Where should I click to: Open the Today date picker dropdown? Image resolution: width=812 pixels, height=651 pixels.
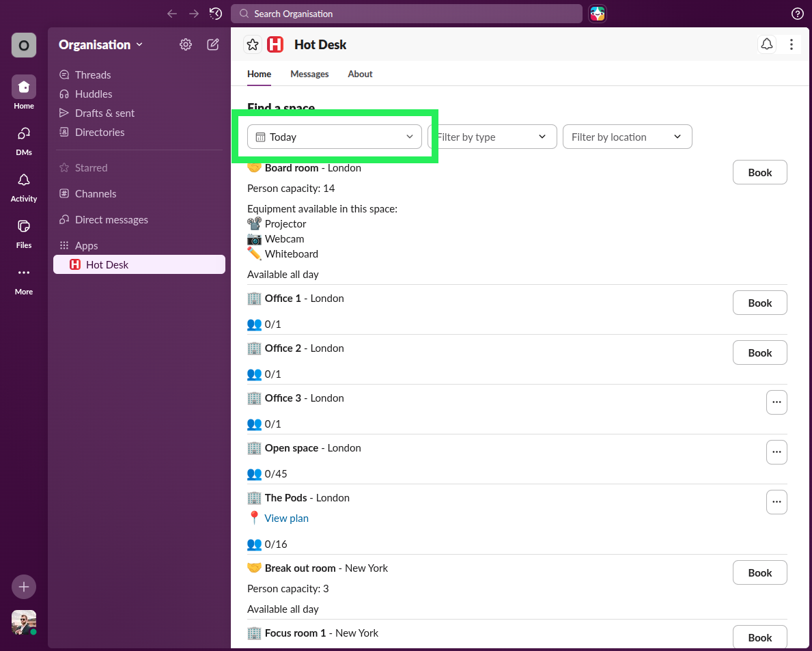coord(334,137)
